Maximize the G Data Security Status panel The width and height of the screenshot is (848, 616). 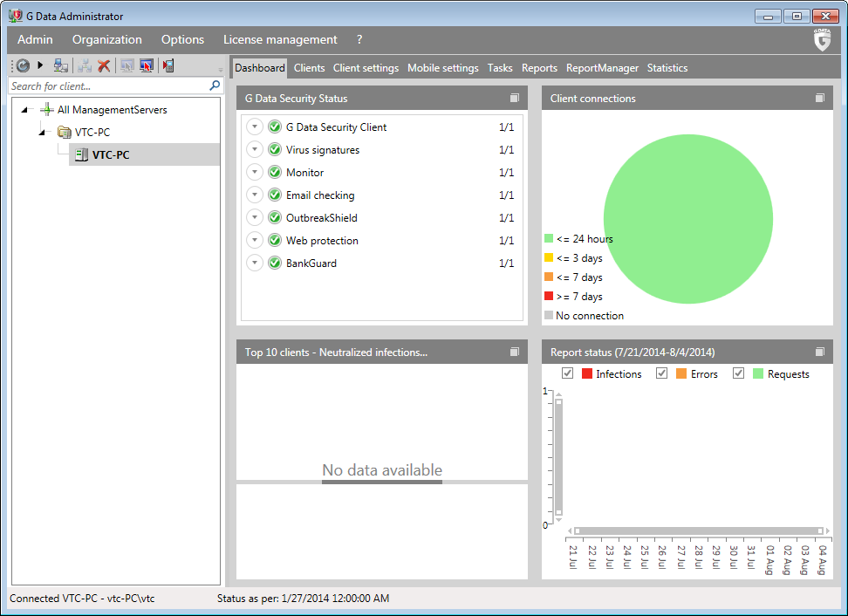point(514,99)
